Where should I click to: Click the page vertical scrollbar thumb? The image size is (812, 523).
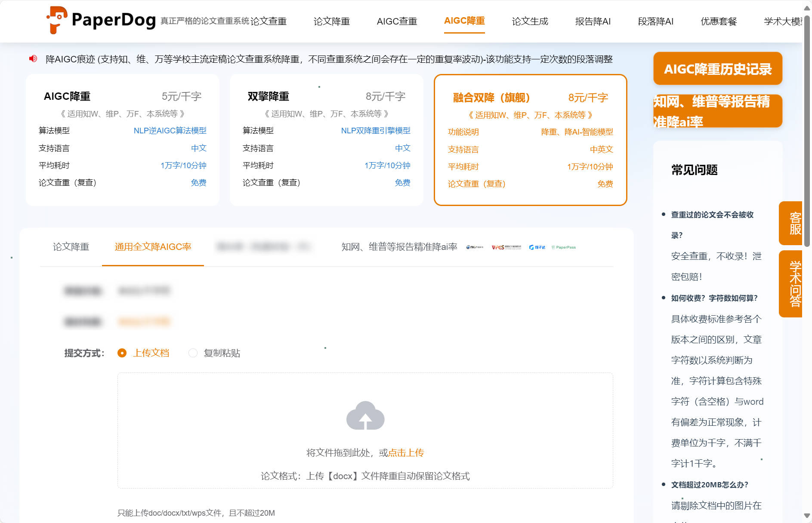[807, 131]
